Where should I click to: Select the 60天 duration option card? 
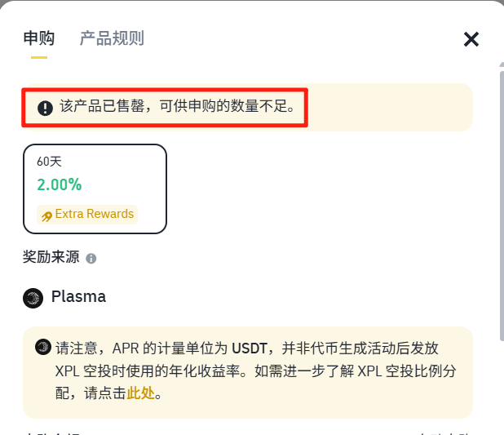point(95,189)
